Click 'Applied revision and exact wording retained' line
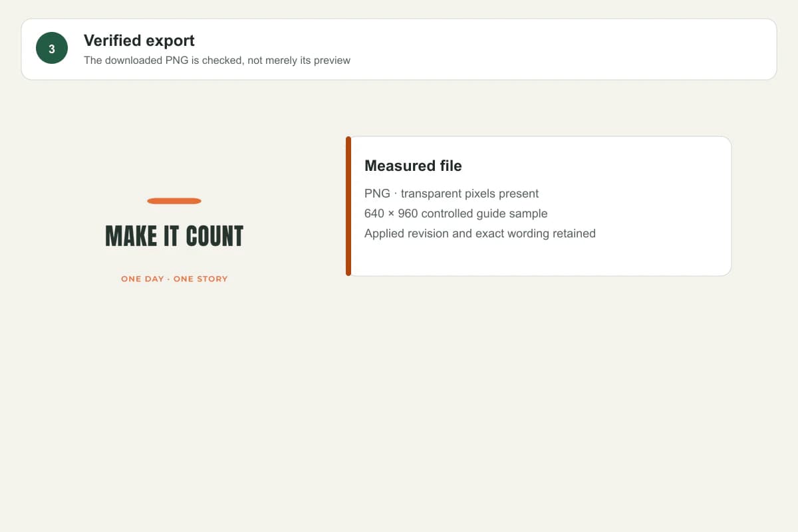Image resolution: width=798 pixels, height=532 pixels. pyautogui.click(x=480, y=233)
